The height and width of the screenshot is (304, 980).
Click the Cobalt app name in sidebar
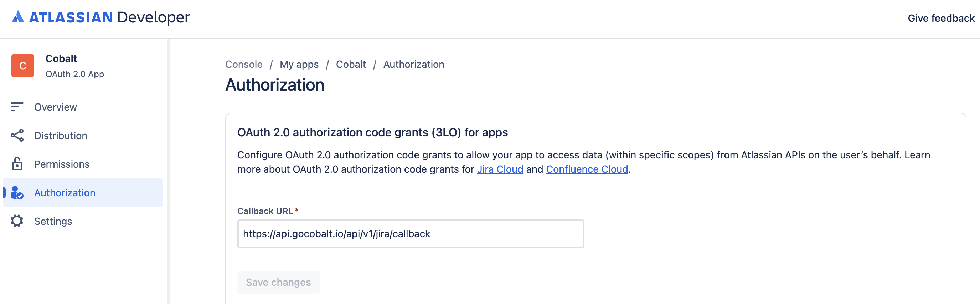coord(61,59)
